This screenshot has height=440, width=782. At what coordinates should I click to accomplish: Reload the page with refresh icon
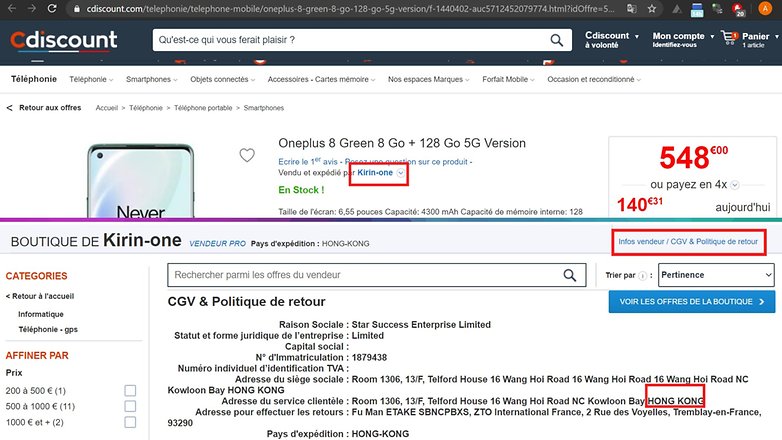[52, 8]
